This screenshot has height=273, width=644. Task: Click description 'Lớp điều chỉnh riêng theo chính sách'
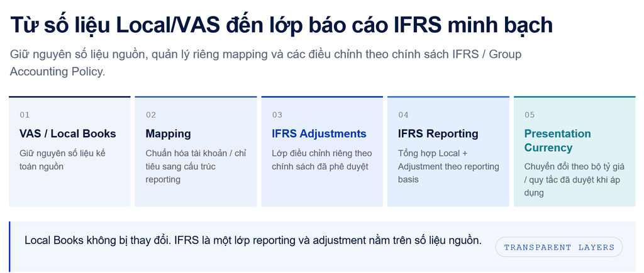321,160
